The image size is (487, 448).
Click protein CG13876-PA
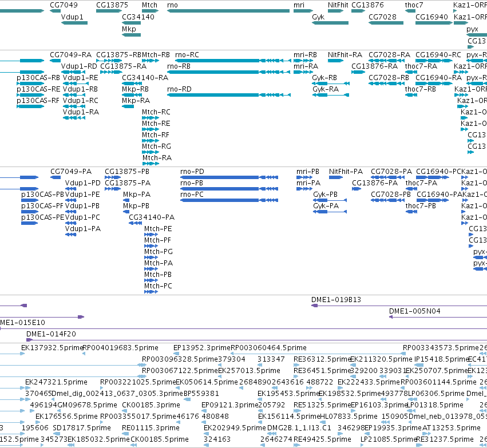(357, 189)
